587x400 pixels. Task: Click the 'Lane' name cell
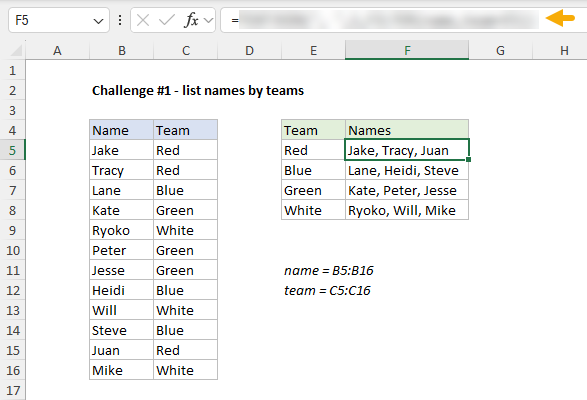(x=121, y=190)
